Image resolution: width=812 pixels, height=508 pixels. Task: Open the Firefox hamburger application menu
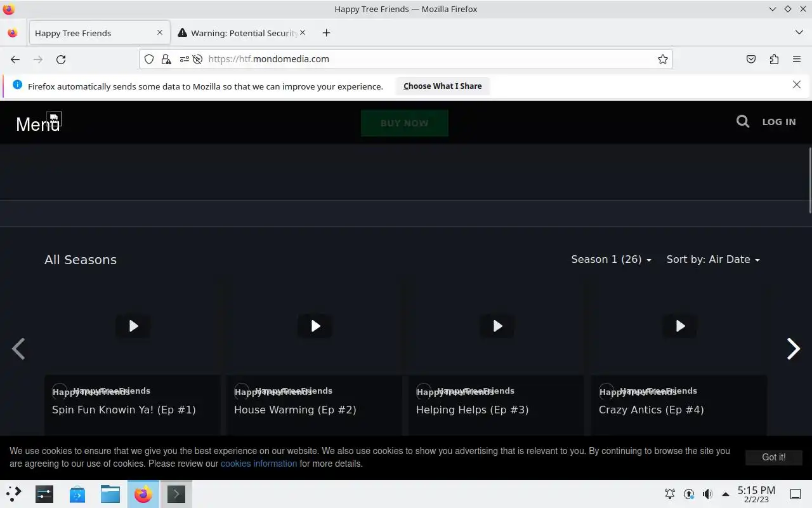[797, 59]
